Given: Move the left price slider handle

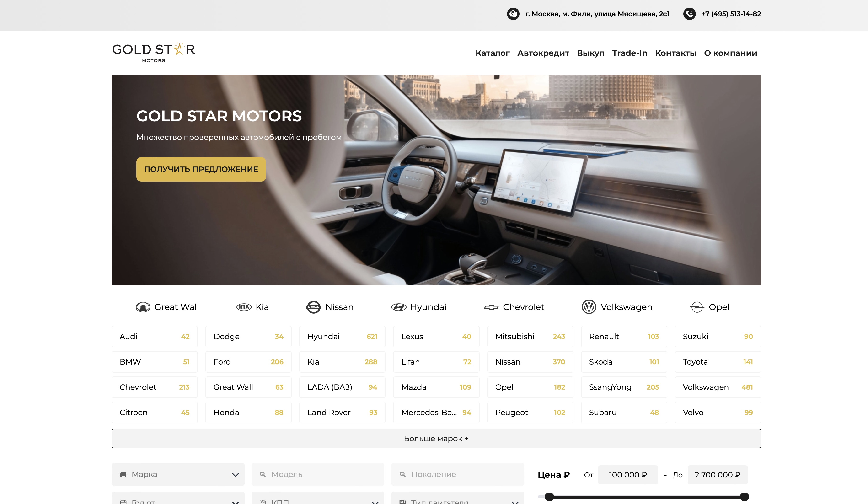Looking at the screenshot, I should pos(549,497).
